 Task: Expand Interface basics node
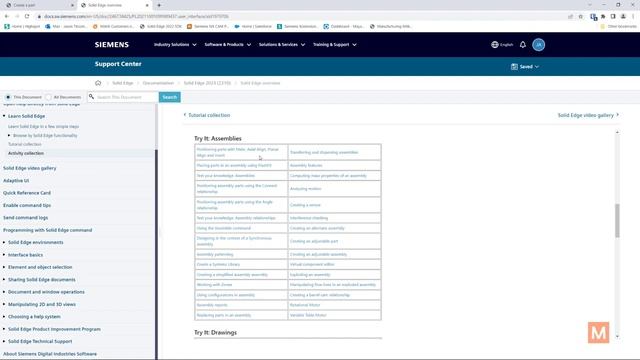[4, 255]
